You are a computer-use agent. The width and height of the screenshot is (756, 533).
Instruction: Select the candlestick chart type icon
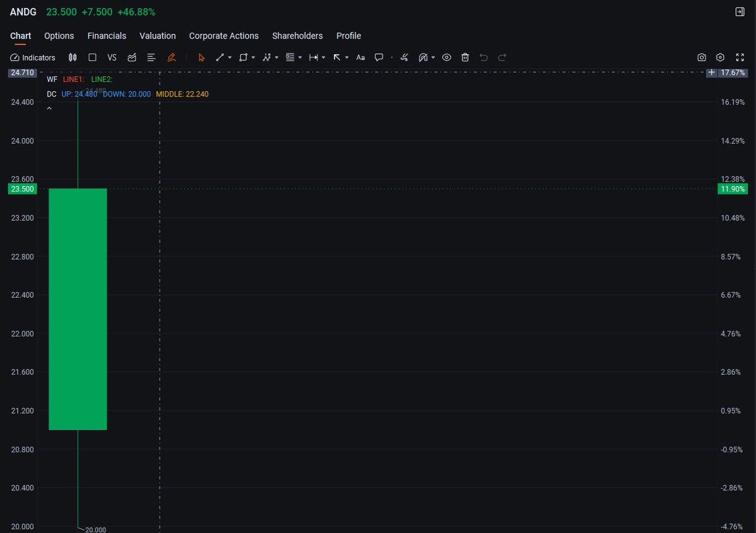pyautogui.click(x=72, y=57)
